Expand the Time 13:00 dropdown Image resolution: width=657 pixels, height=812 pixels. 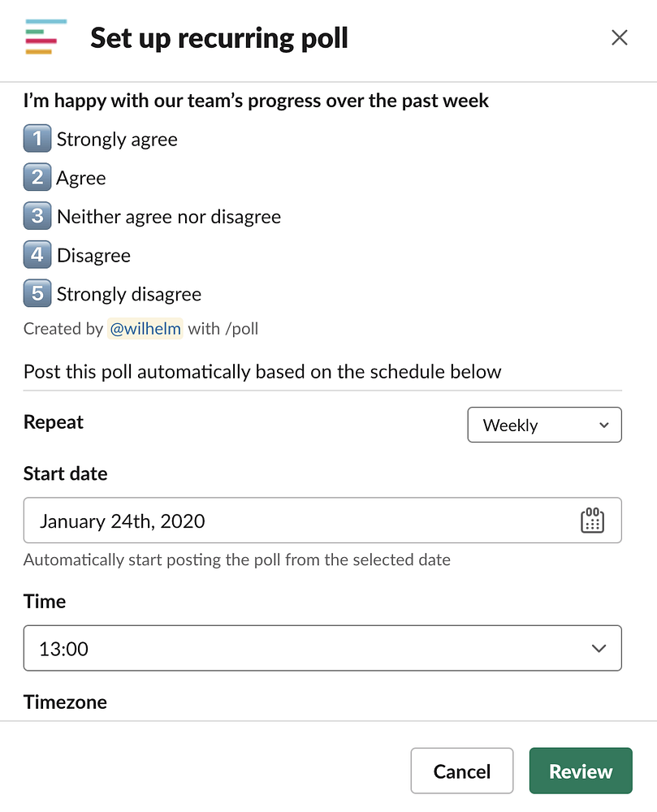tap(322, 648)
